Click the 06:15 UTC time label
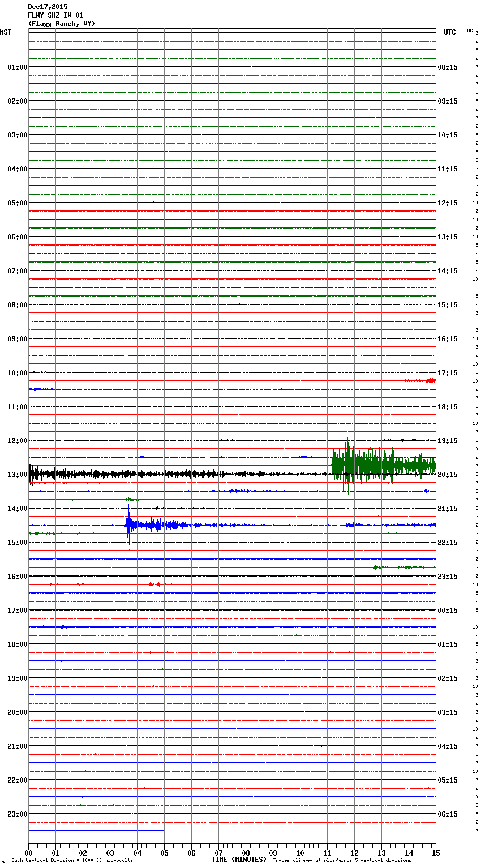Screen dimensions: 481x868 [448, 814]
